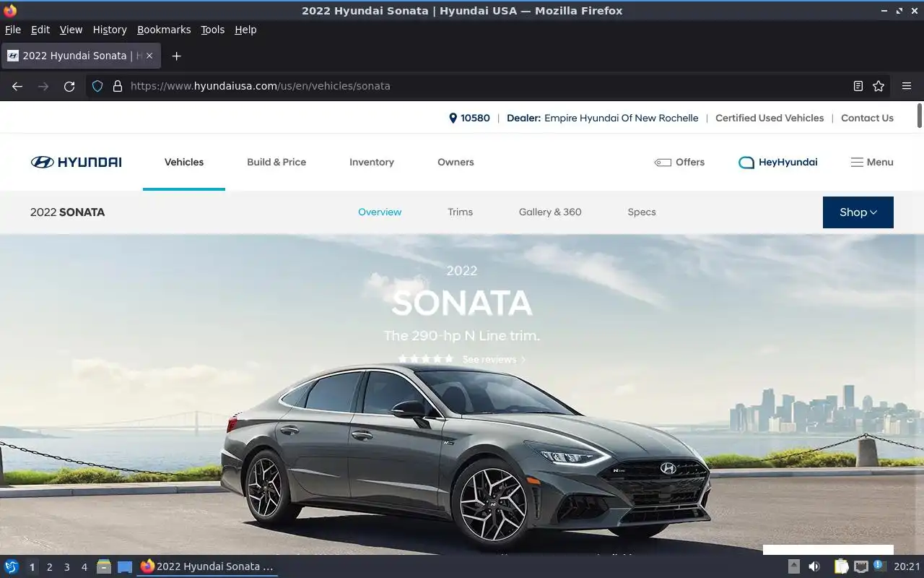Open the taskbar file manager icon
The height and width of the screenshot is (578, 924).
tap(104, 566)
